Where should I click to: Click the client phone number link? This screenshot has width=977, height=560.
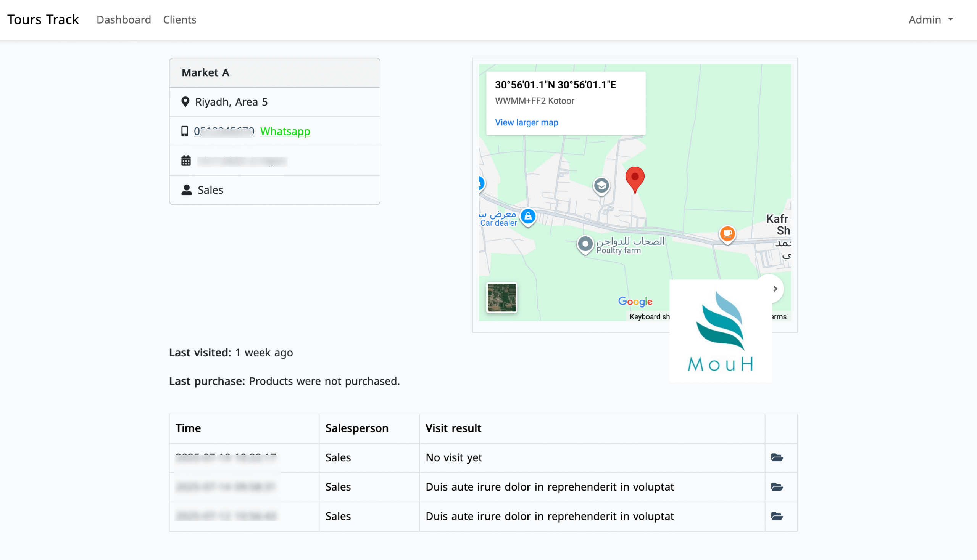(224, 131)
